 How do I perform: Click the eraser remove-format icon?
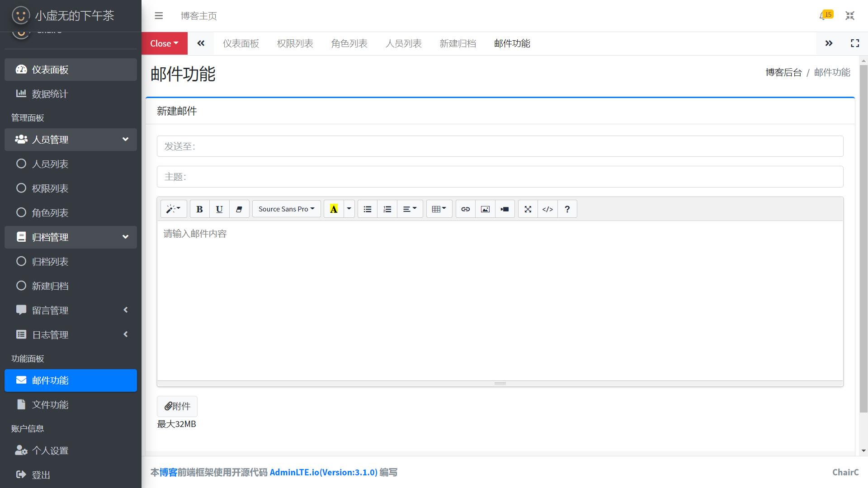coord(239,209)
